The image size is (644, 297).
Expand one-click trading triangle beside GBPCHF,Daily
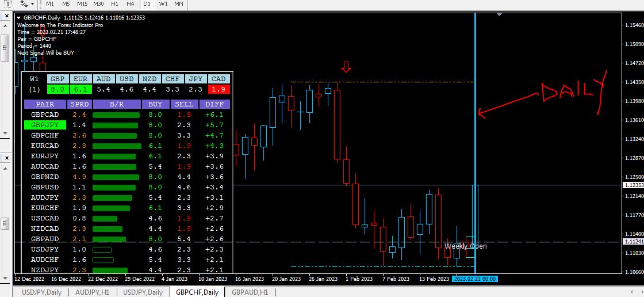[x=19, y=18]
